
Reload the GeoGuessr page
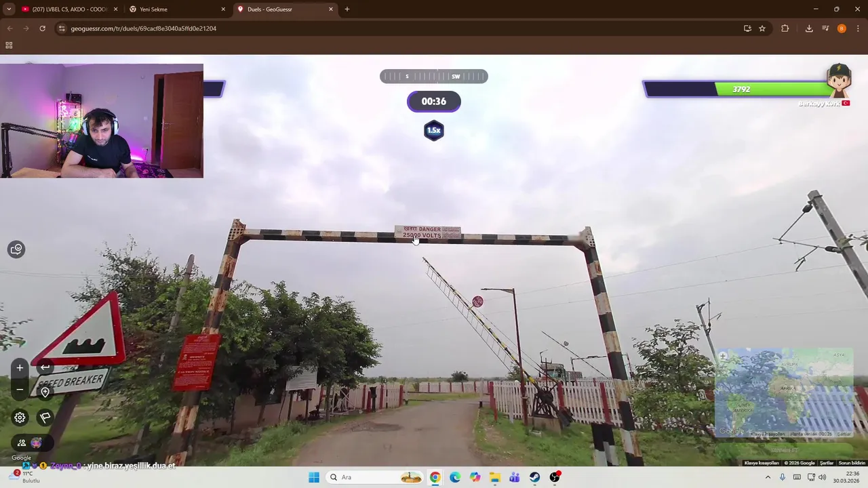tap(42, 28)
